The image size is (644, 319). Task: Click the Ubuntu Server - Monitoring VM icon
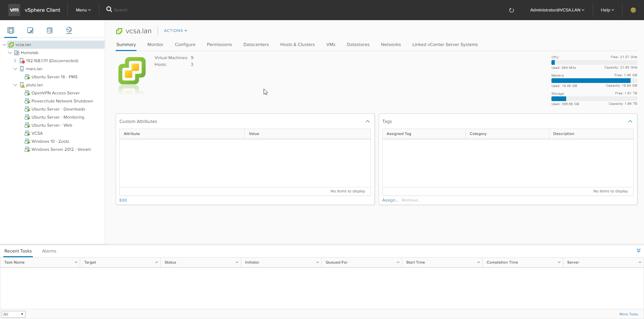[28, 117]
